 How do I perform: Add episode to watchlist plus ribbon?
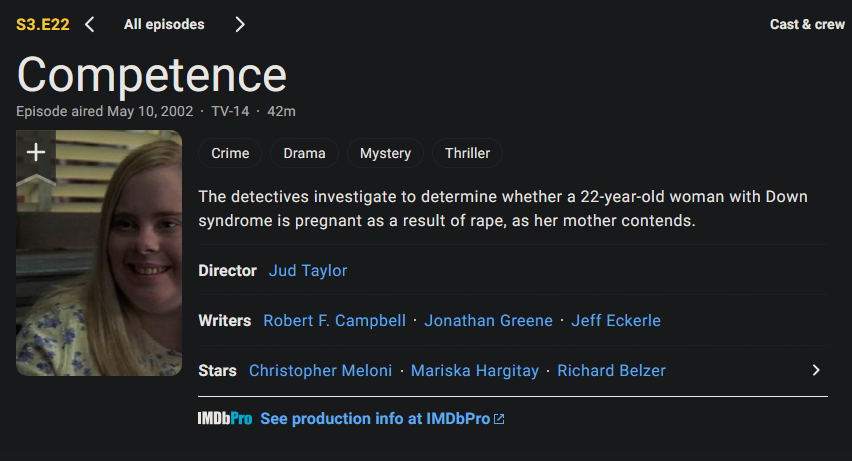(x=36, y=153)
